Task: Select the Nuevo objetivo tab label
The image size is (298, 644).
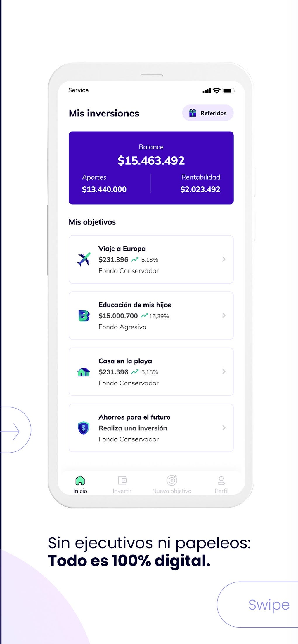Action: tap(172, 491)
